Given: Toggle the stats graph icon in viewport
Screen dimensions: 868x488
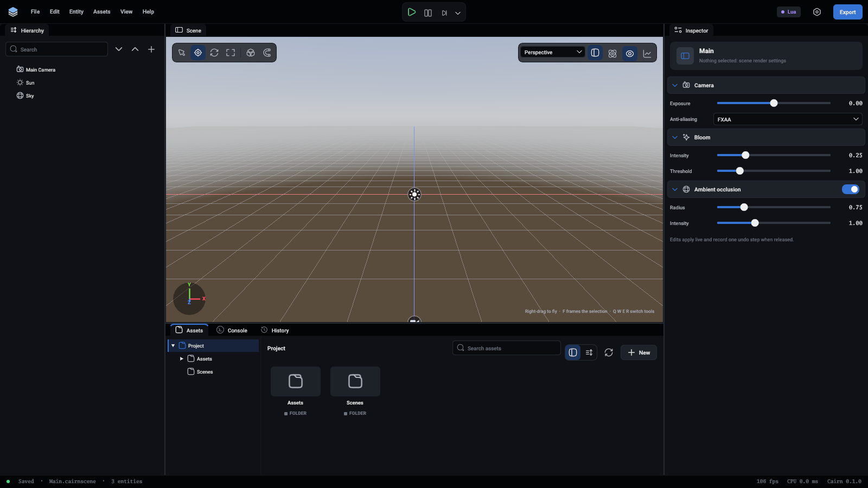Looking at the screenshot, I should tap(647, 53).
